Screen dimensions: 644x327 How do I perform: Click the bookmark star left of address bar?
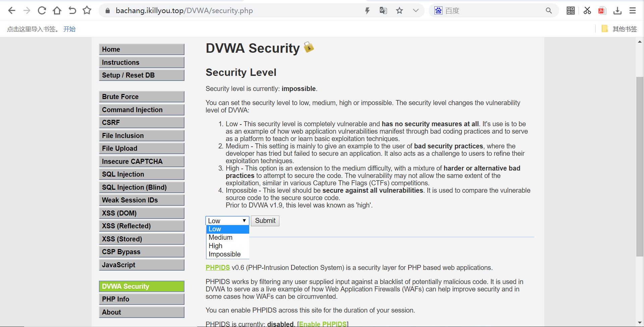[x=87, y=11]
